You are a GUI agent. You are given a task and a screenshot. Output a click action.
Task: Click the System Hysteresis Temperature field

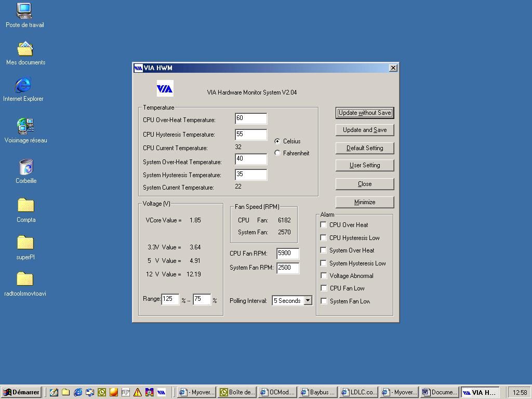click(x=251, y=175)
